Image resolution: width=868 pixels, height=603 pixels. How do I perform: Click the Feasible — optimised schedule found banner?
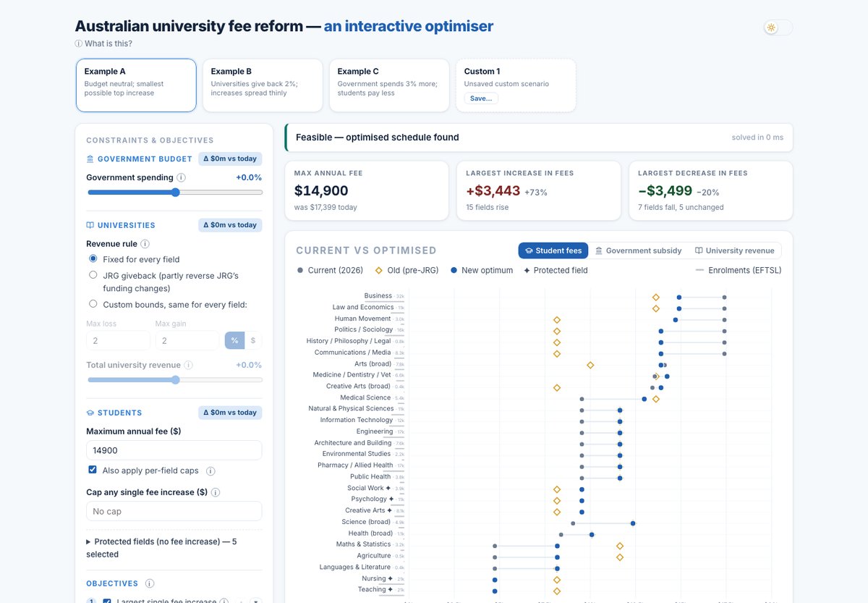(x=539, y=138)
